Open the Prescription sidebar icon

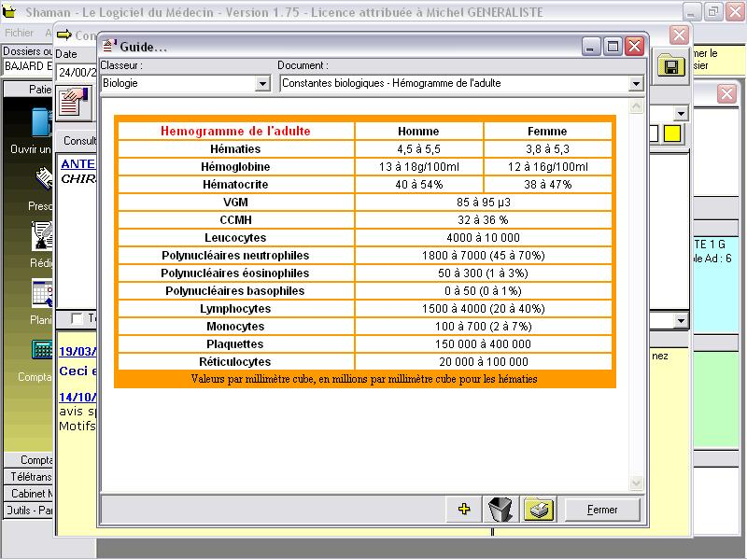(x=43, y=178)
